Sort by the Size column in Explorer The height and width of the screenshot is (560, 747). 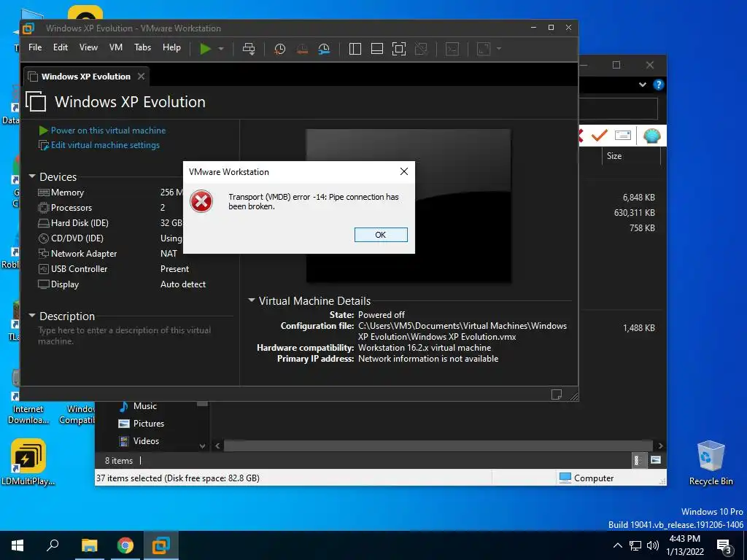[x=631, y=156]
